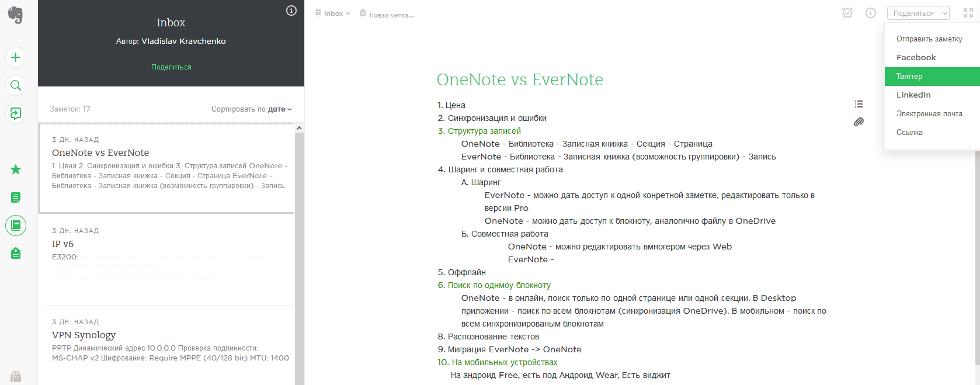The height and width of the screenshot is (385, 980).
Task: Open search via magnifier sidebar icon
Action: (x=16, y=85)
